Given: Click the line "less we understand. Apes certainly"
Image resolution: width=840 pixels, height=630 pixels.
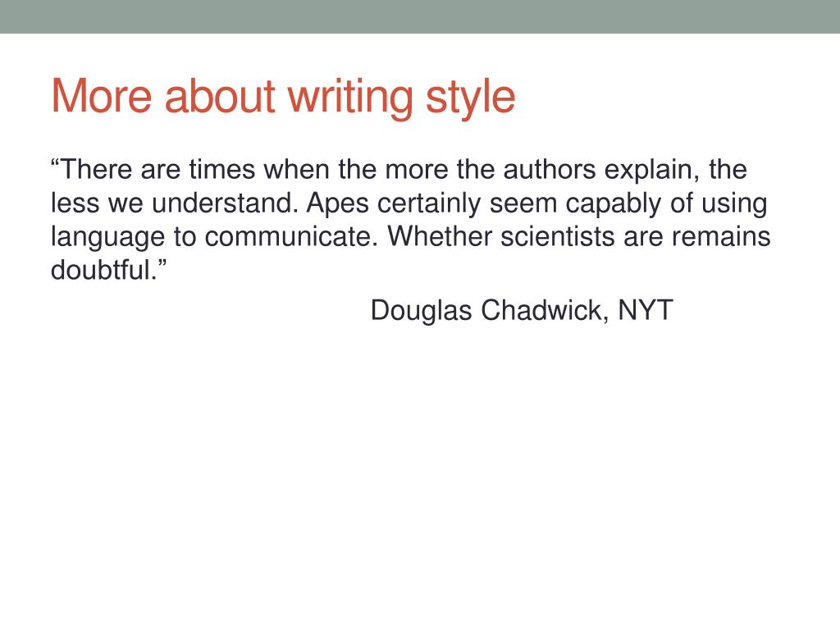Looking at the screenshot, I should coord(409,204).
